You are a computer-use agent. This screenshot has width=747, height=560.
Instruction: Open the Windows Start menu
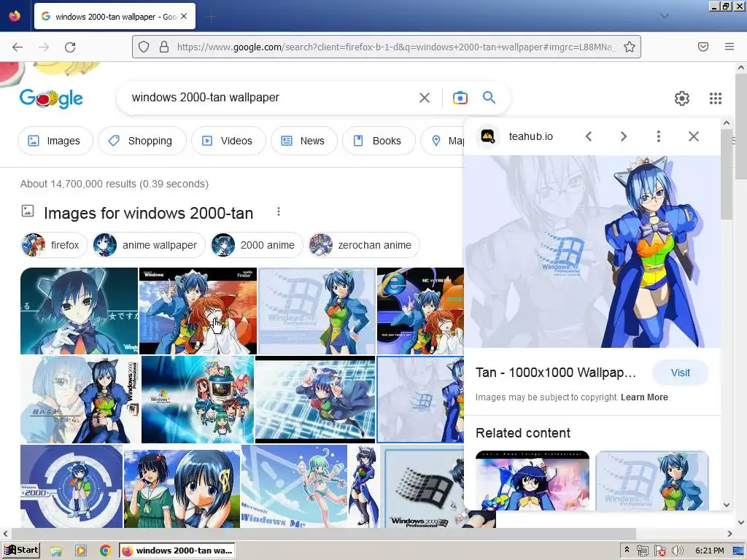point(21,551)
